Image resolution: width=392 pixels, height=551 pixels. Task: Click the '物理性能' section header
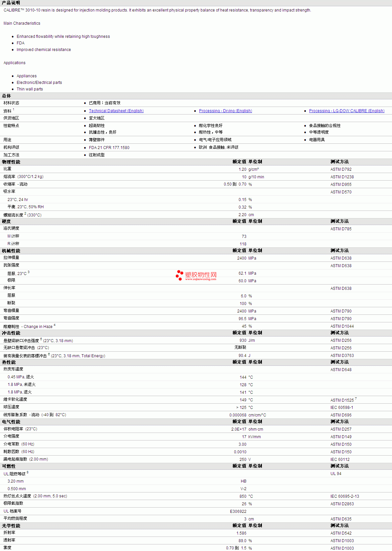coord(11,162)
